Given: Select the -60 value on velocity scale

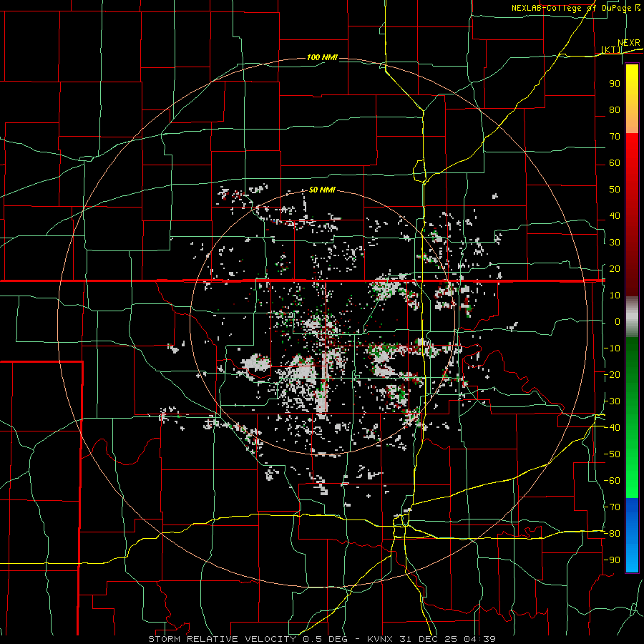Looking at the screenshot, I should click(x=612, y=481).
